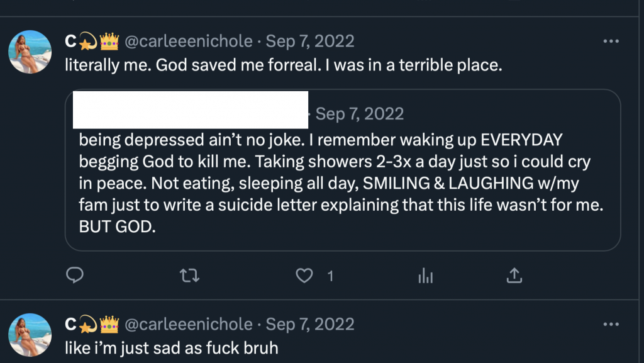Open the tweet text 'literally me. God saved me'
The width and height of the screenshot is (644, 363).
[283, 65]
